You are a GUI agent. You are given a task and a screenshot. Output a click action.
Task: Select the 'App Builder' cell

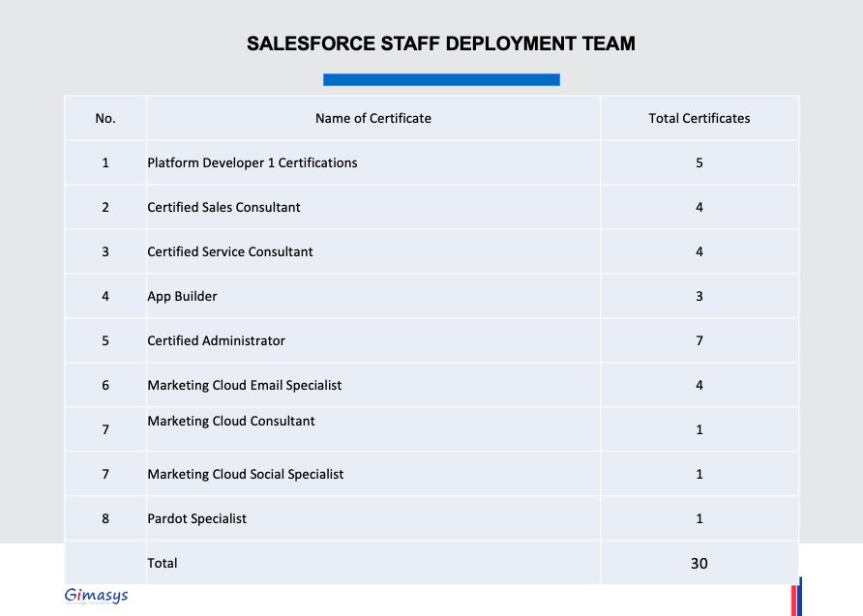pos(373,297)
